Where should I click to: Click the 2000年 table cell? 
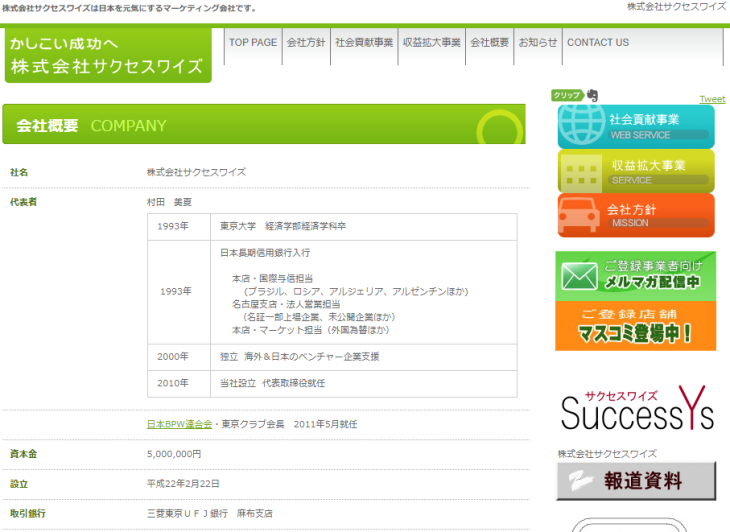point(179,357)
